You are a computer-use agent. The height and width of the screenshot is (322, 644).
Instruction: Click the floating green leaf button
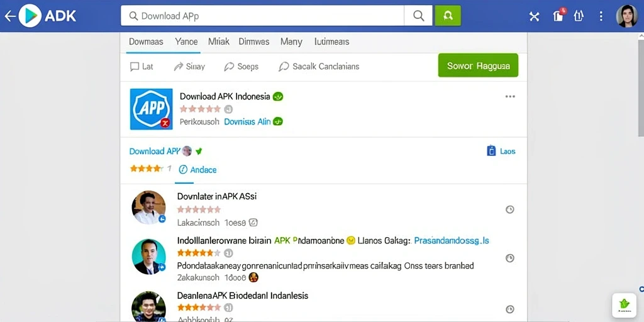point(625,304)
